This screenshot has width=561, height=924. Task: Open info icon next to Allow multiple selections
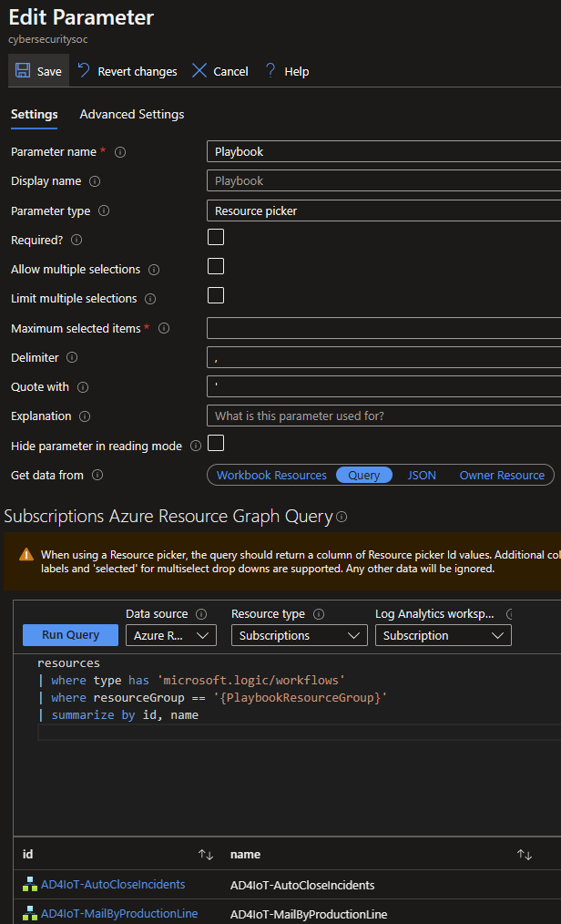(154, 270)
